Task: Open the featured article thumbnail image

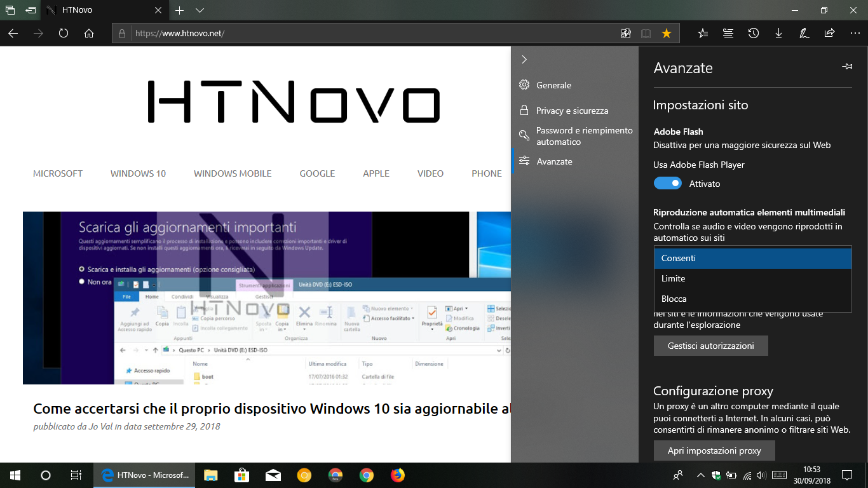Action: pos(267,298)
